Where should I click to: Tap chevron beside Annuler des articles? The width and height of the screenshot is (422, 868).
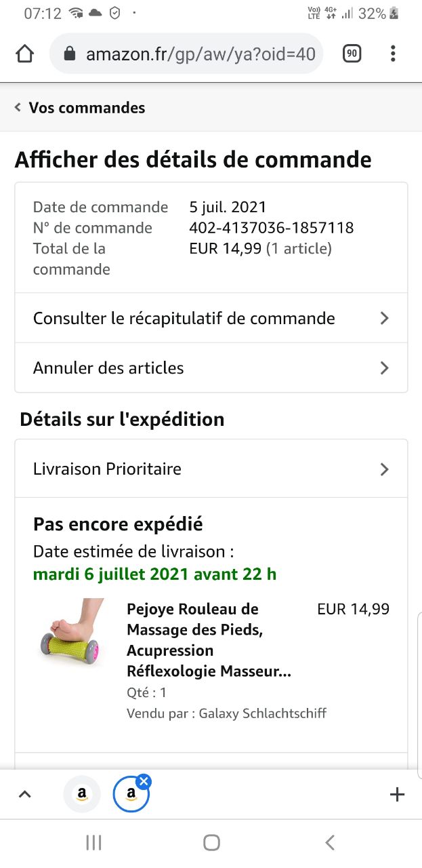pos(384,368)
